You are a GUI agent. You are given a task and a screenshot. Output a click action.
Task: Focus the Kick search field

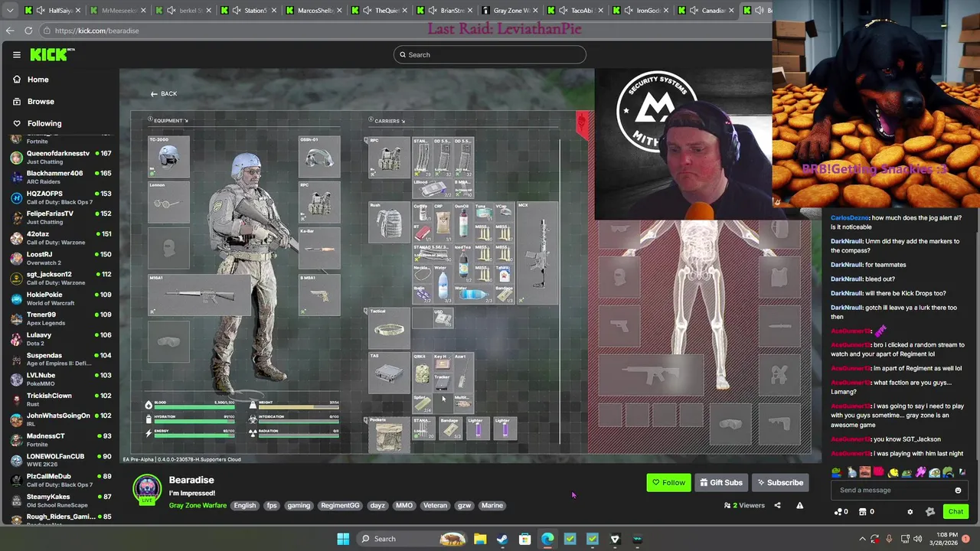[x=490, y=54]
